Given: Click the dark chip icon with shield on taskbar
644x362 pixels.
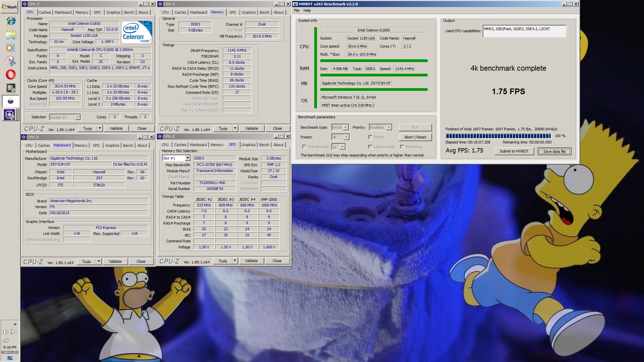Looking at the screenshot, I should tap(10, 88).
